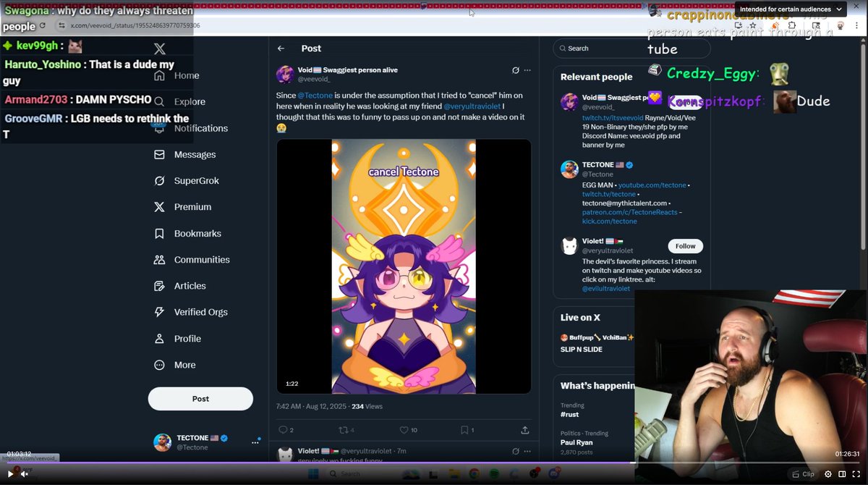Click the Articles icon in sidebar
The height and width of the screenshot is (485, 868).
coord(160,286)
